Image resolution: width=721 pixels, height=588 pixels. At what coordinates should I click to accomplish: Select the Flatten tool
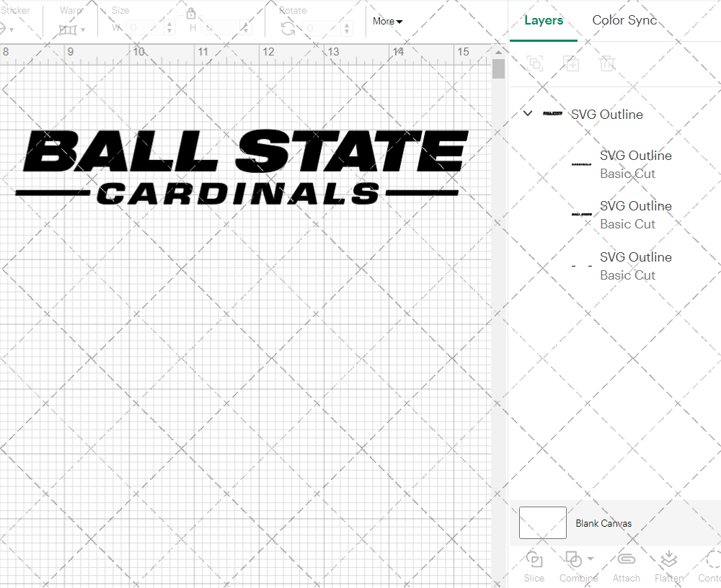[668, 566]
